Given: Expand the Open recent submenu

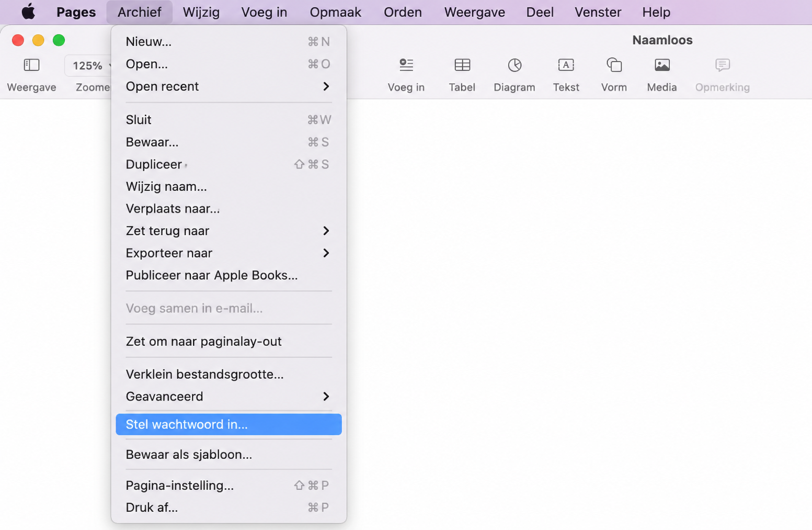Looking at the screenshot, I should [x=228, y=86].
